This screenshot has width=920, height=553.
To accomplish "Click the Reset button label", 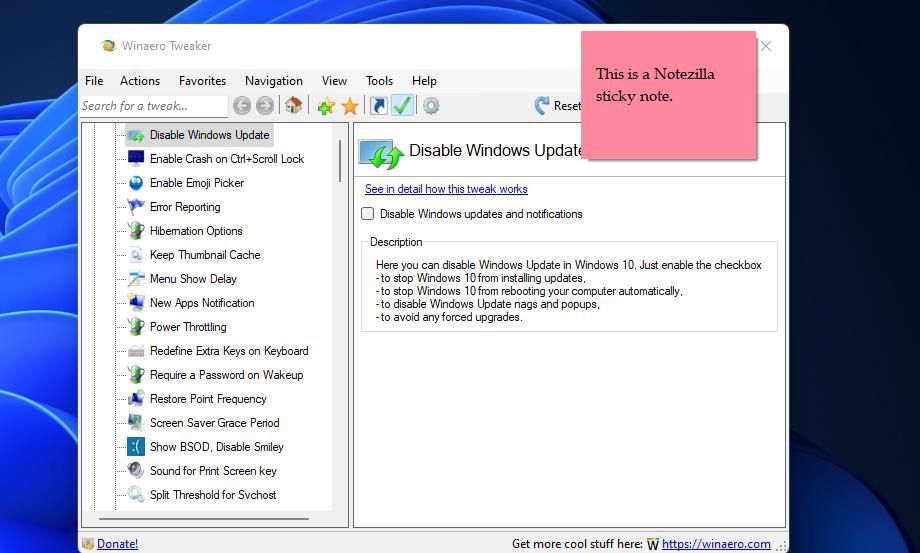I will 567,106.
